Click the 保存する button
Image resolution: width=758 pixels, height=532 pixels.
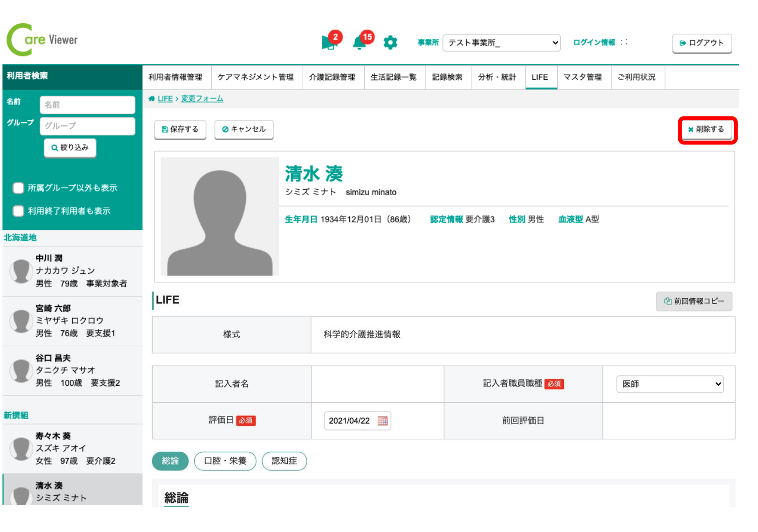point(180,129)
